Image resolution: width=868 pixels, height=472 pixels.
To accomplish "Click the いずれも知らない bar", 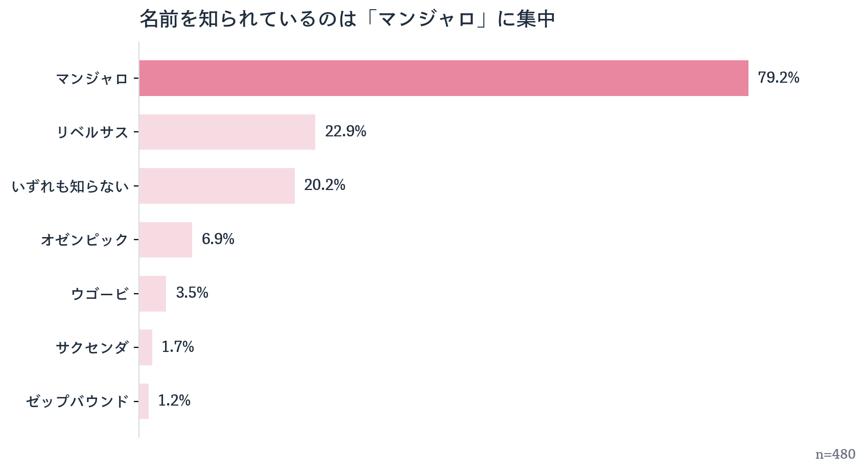I will (217, 186).
